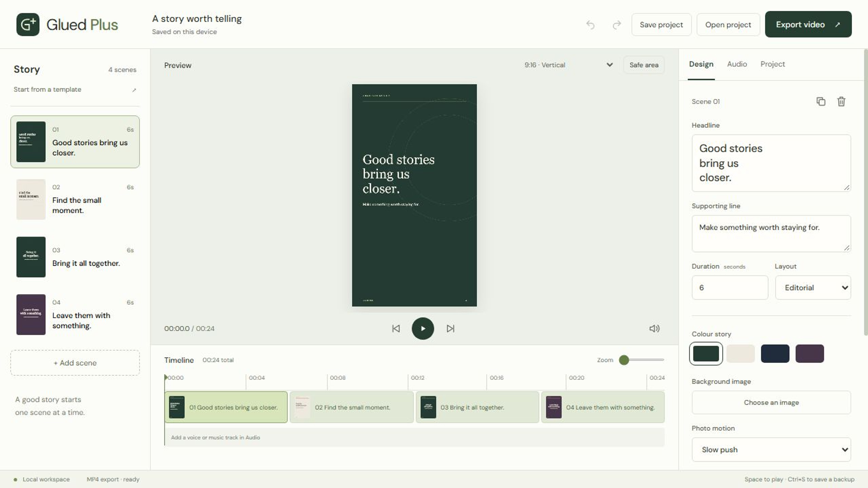Viewport: 868px width, 488px height.
Task: Select scene 03 Bring it all together
Action: [x=75, y=257]
